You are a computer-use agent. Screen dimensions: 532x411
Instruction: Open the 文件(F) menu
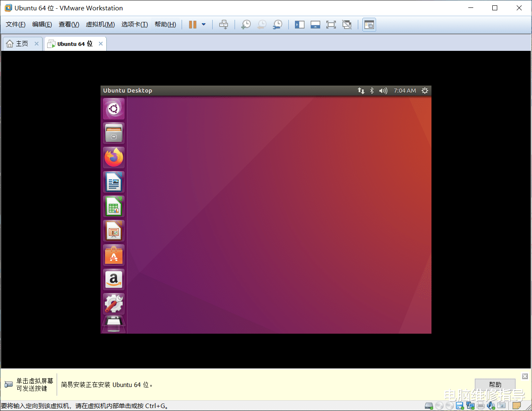[x=16, y=24]
